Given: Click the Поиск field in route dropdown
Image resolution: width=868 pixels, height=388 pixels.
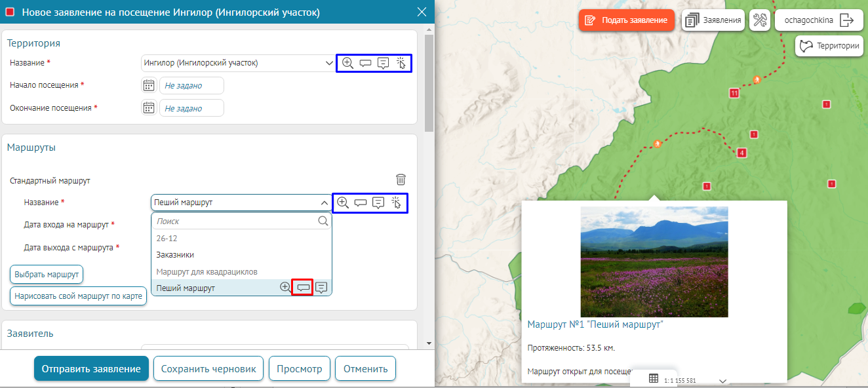Looking at the screenshot, I should [236, 222].
